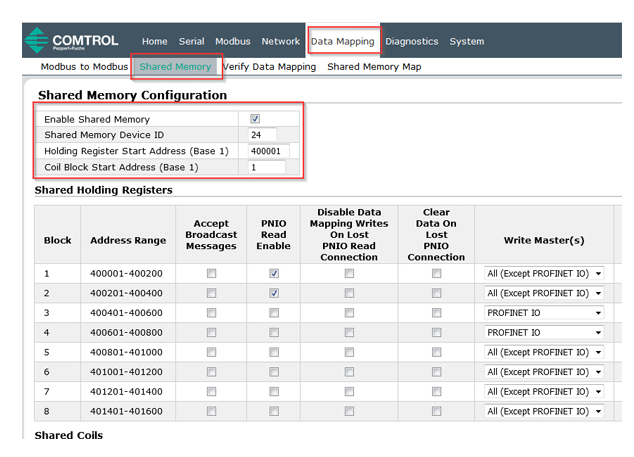This screenshot has height=457, width=634.
Task: Click address range 400001-400200
Action: tap(126, 273)
